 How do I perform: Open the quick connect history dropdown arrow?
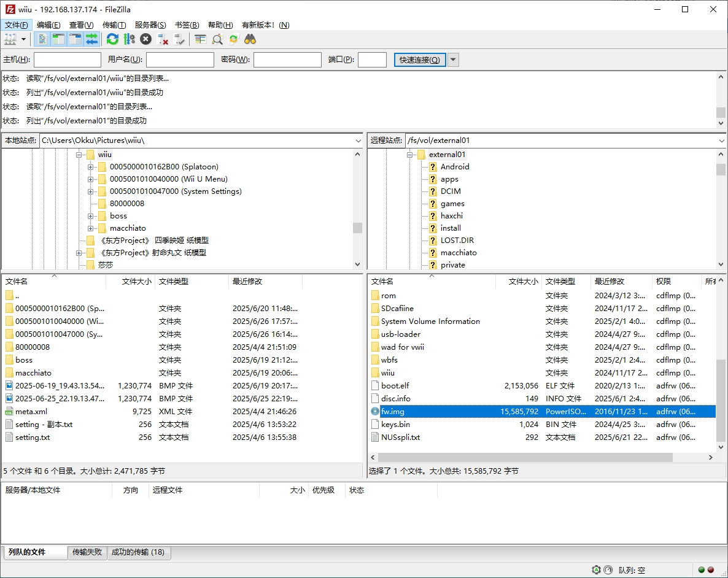click(x=453, y=60)
